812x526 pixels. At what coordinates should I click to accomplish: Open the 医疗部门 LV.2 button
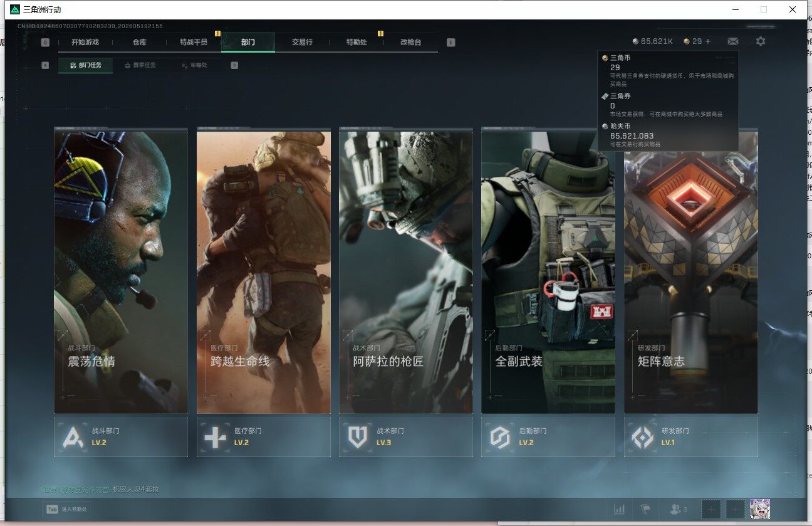[264, 437]
